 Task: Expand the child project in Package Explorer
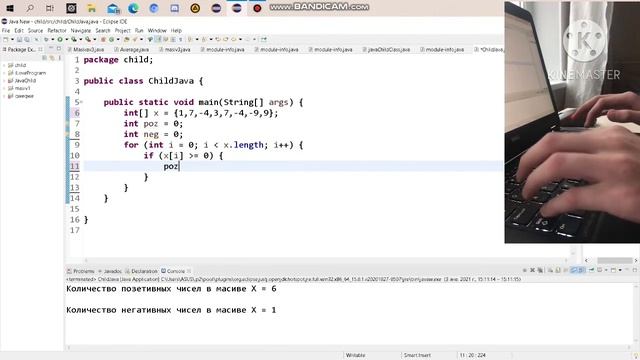point(4,65)
